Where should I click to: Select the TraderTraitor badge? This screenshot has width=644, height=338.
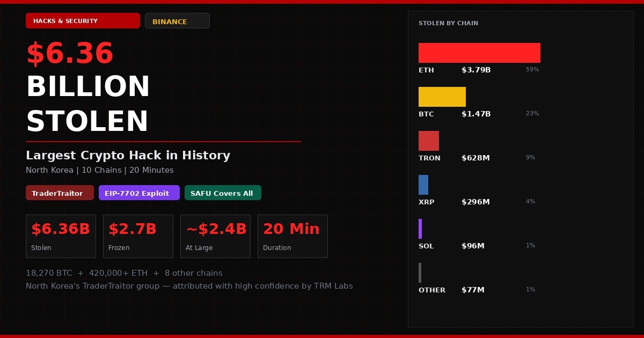point(60,193)
